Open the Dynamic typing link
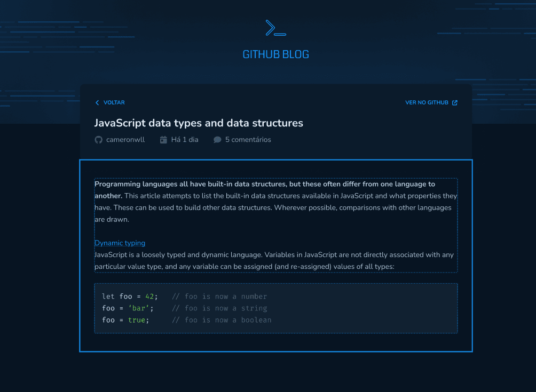Screen dimensions: 536x392 click(x=120, y=243)
